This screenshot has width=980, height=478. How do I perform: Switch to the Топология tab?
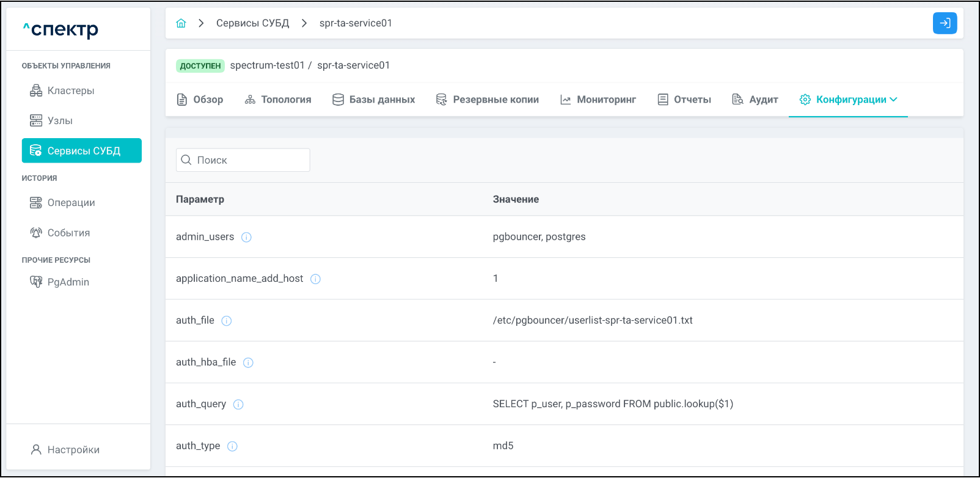tap(278, 100)
